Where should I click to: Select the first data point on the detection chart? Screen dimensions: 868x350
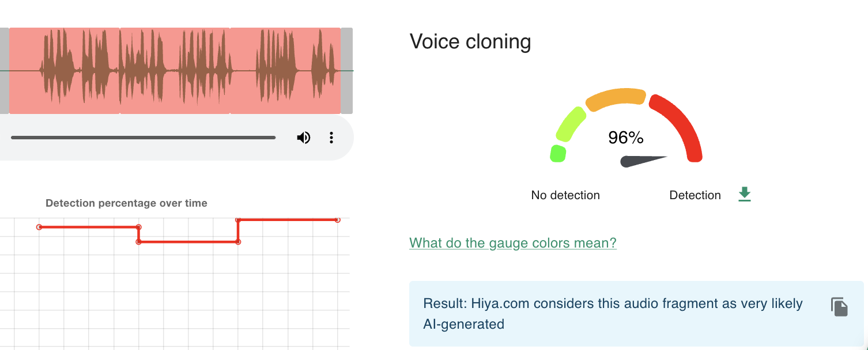[39, 227]
